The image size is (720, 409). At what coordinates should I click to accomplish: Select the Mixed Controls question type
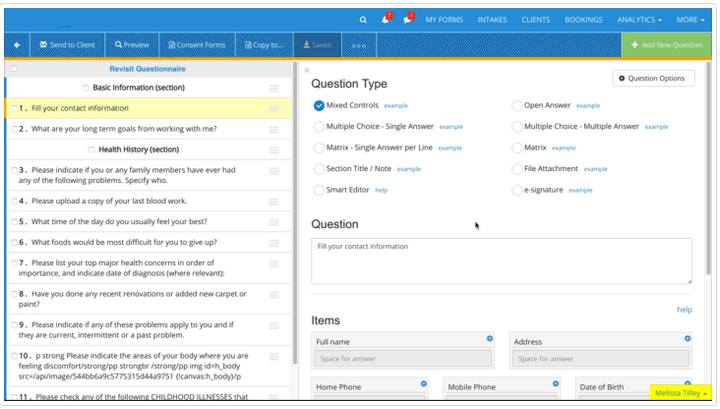[x=319, y=106]
